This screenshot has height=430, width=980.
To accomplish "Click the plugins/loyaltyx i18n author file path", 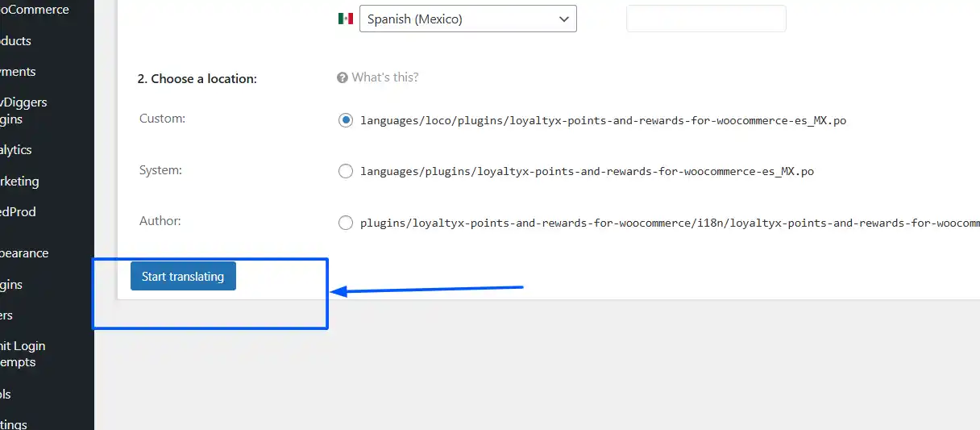I will pyautogui.click(x=670, y=223).
